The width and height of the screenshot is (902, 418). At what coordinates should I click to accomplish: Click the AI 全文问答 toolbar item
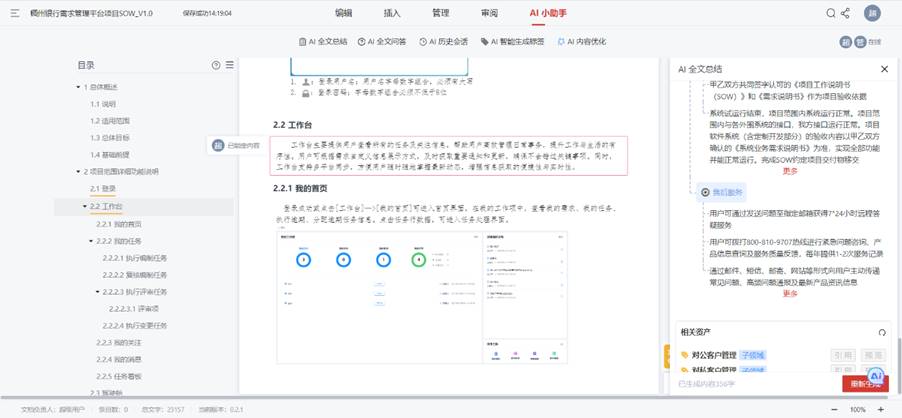(382, 41)
